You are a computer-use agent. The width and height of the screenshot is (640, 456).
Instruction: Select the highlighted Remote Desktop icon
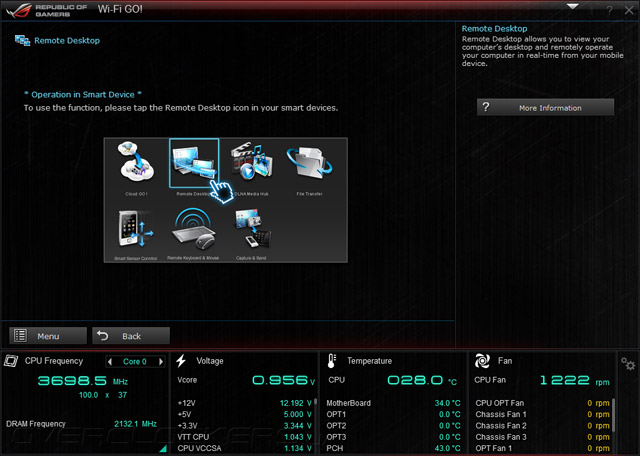[x=194, y=163]
